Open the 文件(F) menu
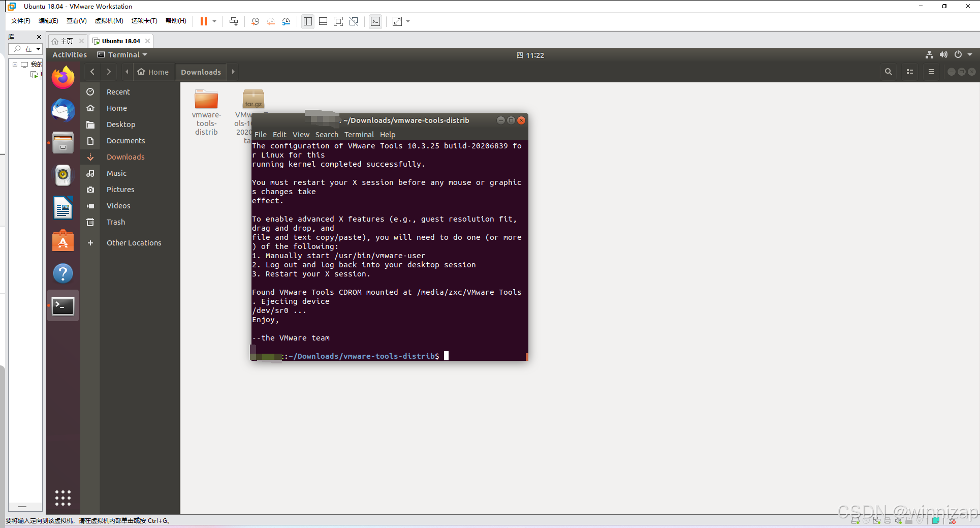 click(21, 21)
